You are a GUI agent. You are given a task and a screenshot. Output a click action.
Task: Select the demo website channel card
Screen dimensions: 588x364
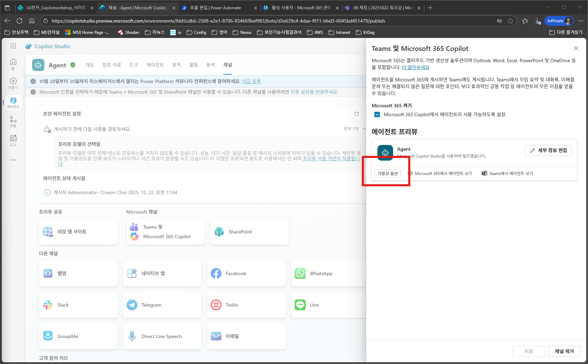click(x=78, y=232)
